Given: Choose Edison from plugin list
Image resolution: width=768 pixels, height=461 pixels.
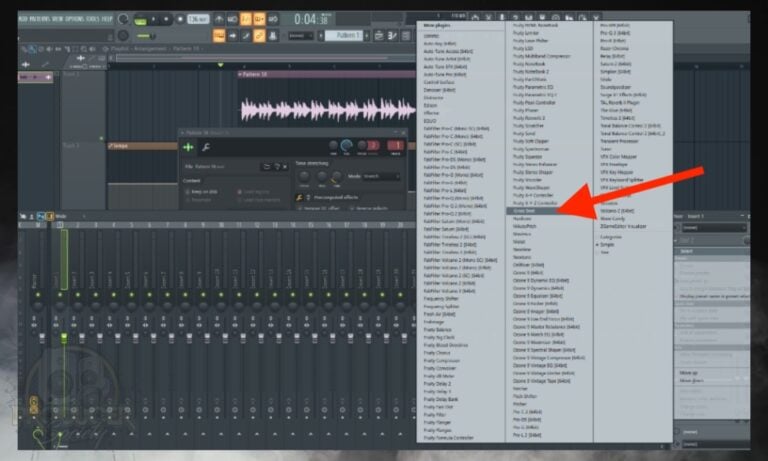Looking at the screenshot, I should tap(431, 105).
